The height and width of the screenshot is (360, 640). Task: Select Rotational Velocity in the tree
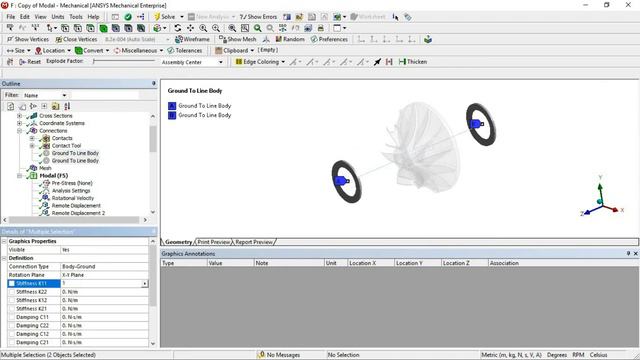73,198
